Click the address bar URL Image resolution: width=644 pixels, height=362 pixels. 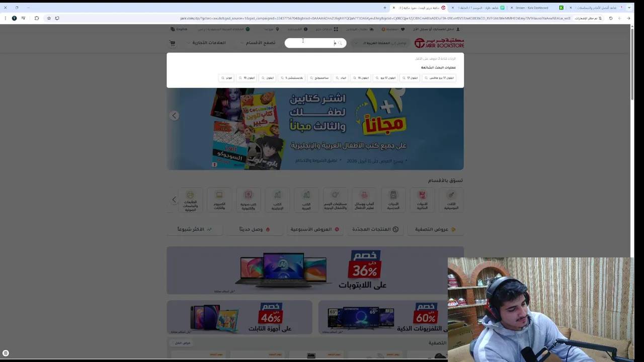click(375, 18)
